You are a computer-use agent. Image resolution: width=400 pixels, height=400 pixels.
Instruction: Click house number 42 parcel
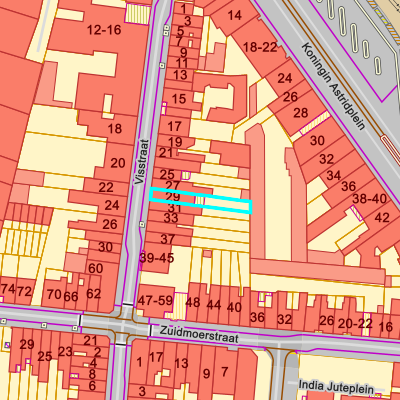(x=382, y=218)
